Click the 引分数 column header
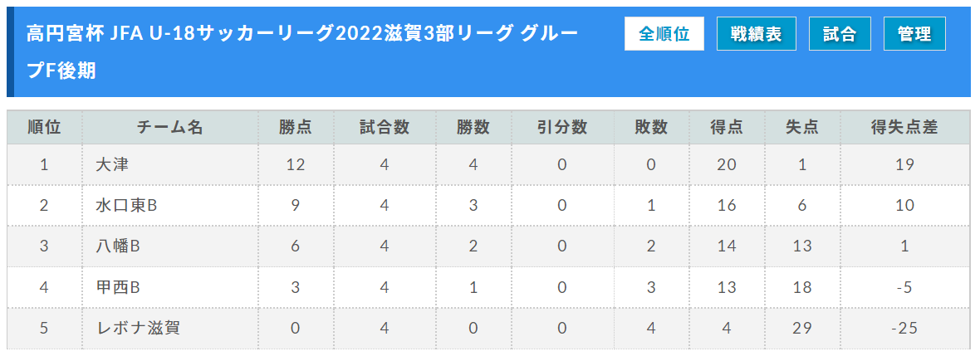The image size is (980, 361). (x=562, y=128)
